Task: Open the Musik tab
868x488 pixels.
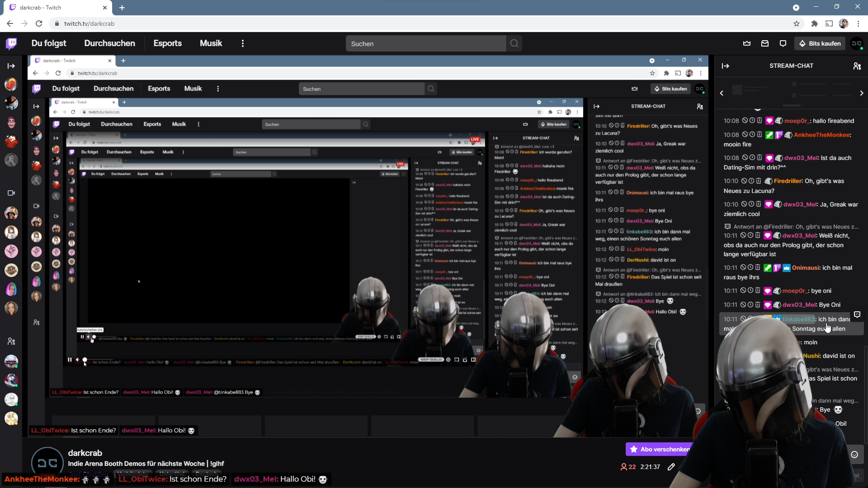Action: point(211,43)
